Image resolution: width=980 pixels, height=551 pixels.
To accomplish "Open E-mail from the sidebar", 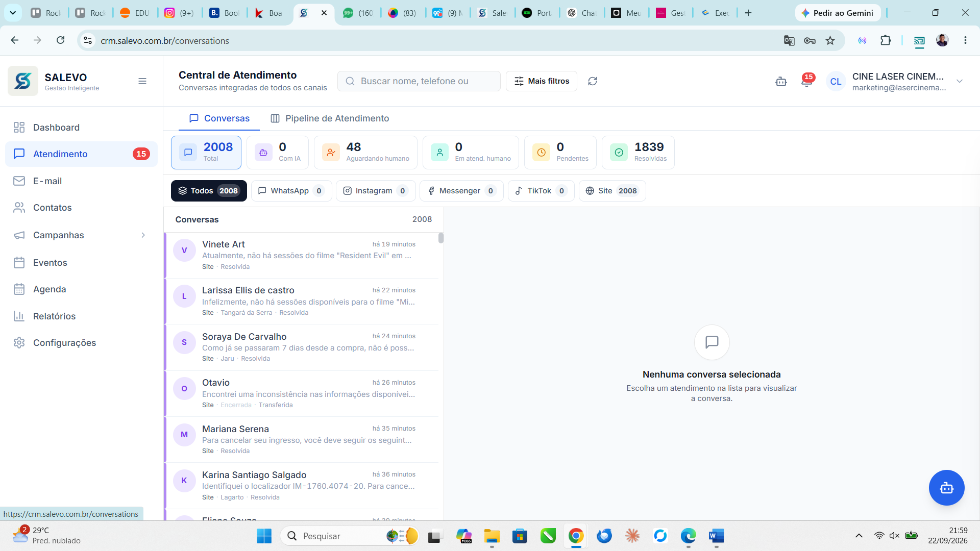I will click(x=82, y=181).
